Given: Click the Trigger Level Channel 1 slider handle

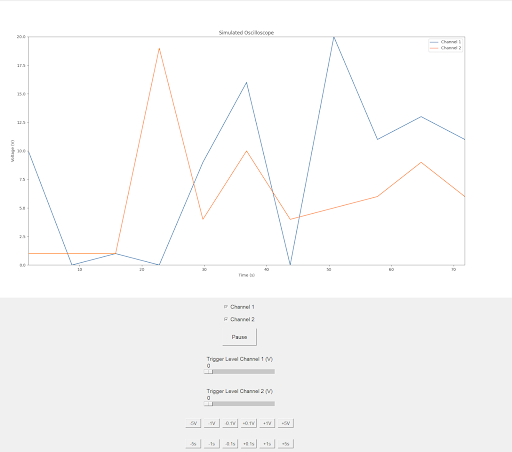Looking at the screenshot, I should 208,371.
